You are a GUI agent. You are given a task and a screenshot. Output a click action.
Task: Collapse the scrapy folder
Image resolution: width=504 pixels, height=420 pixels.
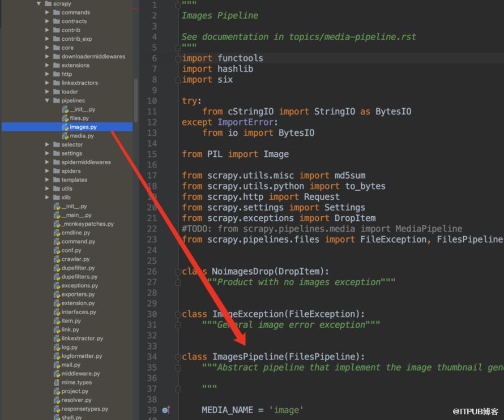(39, 3)
